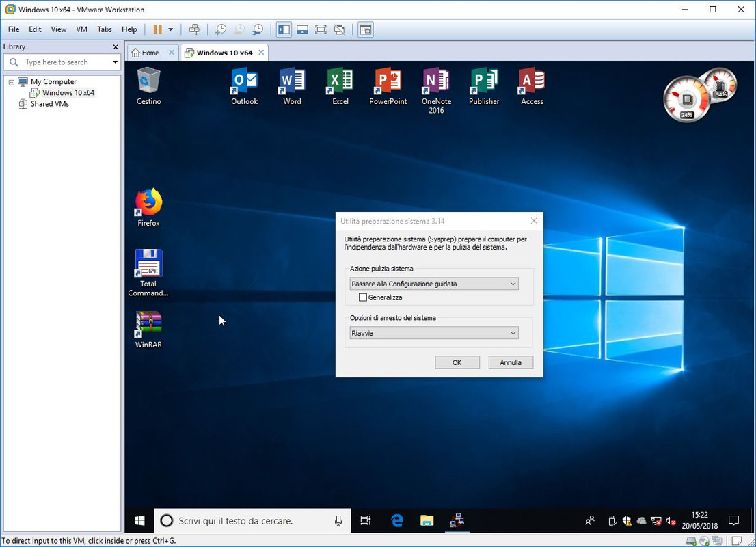Select the Outlook desktop shortcut
This screenshot has height=547, width=756.
pos(245,87)
